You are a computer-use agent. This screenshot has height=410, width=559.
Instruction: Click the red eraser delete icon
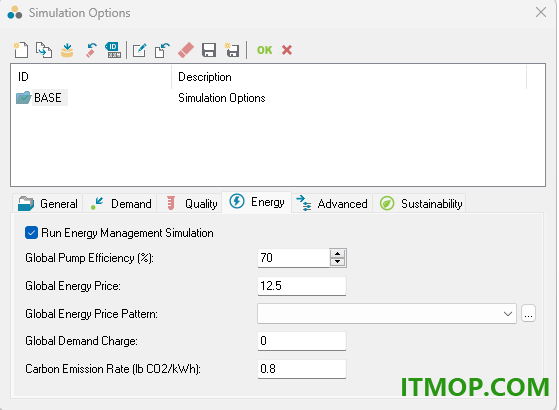[186, 50]
